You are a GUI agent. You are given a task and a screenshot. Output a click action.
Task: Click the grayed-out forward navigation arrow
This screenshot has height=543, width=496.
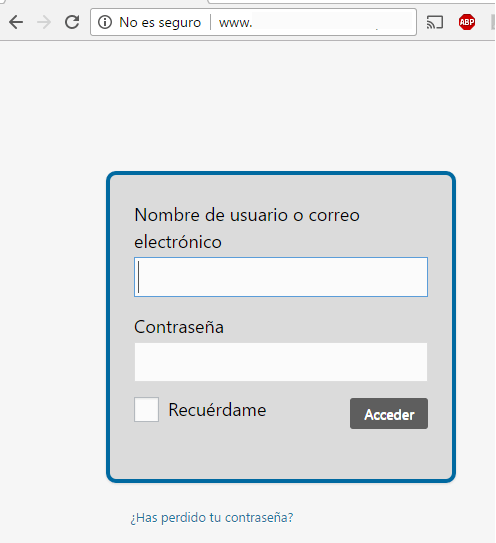coord(44,23)
